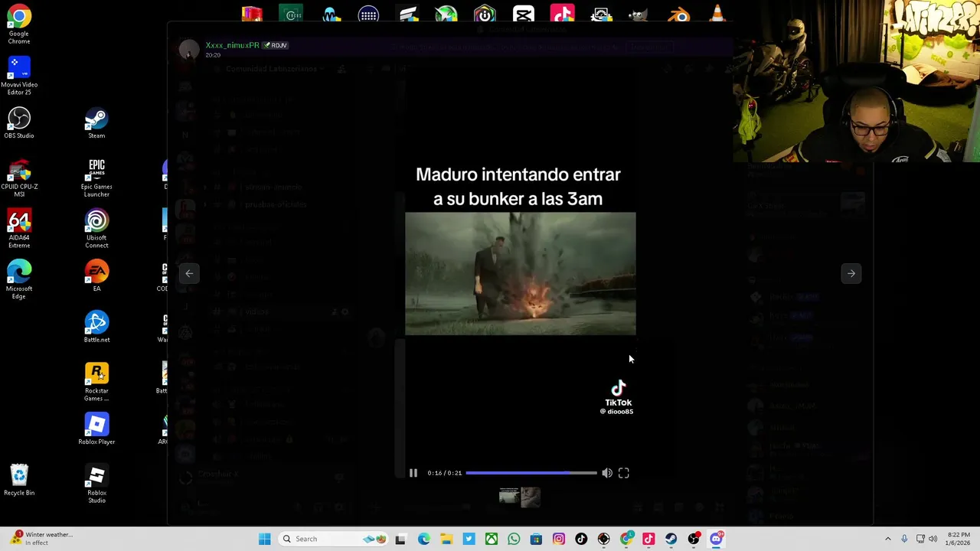Open Roblox Player desktop icon
The width and height of the screenshot is (980, 551).
coord(96,429)
